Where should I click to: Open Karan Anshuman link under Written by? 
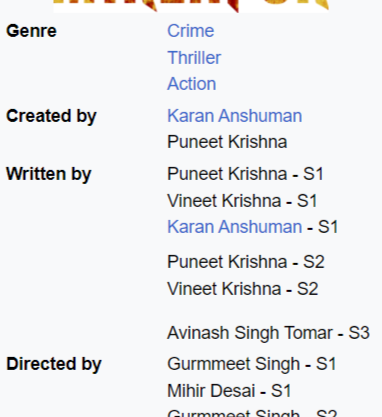tap(235, 227)
